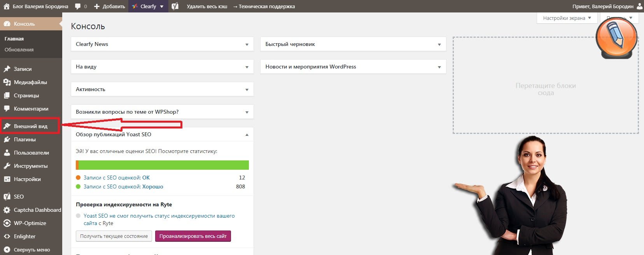Click the WP-Optimize circular icon
Viewport: 644px width, 255px height.
[x=7, y=223]
